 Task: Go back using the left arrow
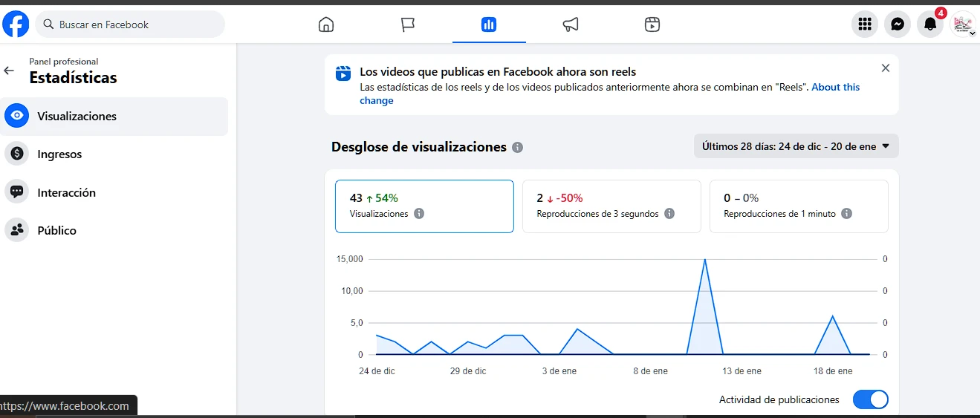coord(9,71)
